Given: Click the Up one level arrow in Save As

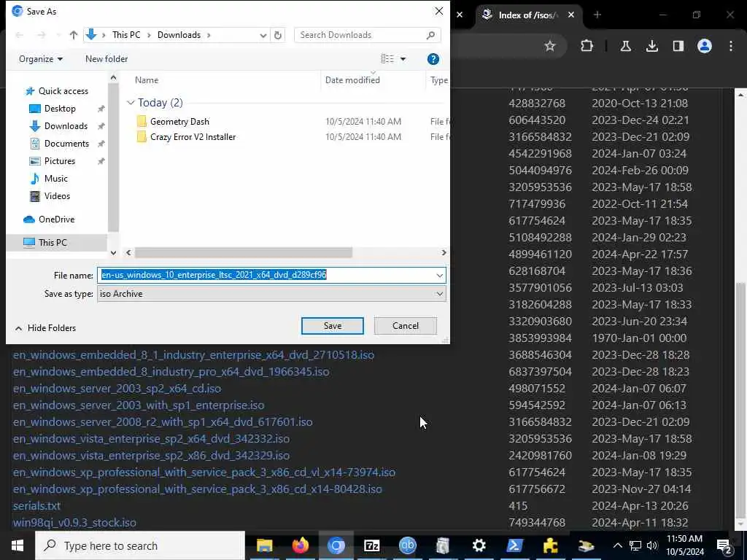Looking at the screenshot, I should coord(74,35).
